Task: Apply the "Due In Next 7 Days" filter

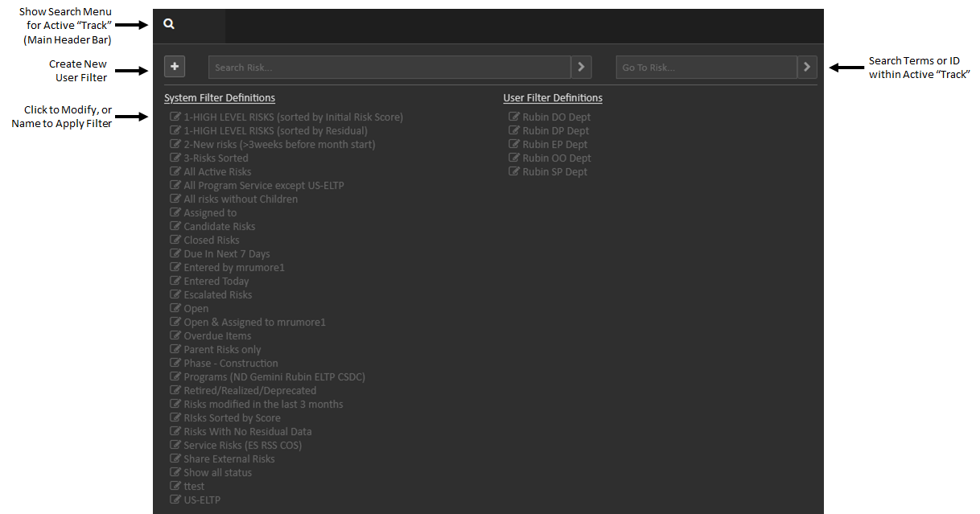Action: [x=227, y=253]
